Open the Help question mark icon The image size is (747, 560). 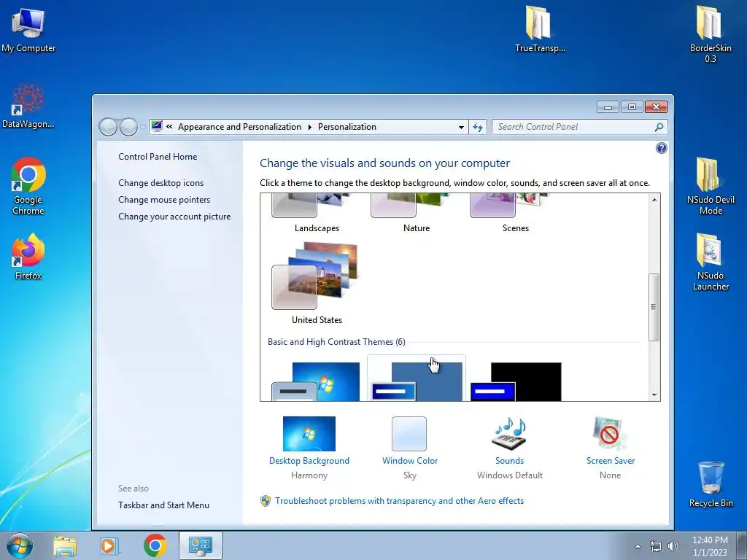661,148
